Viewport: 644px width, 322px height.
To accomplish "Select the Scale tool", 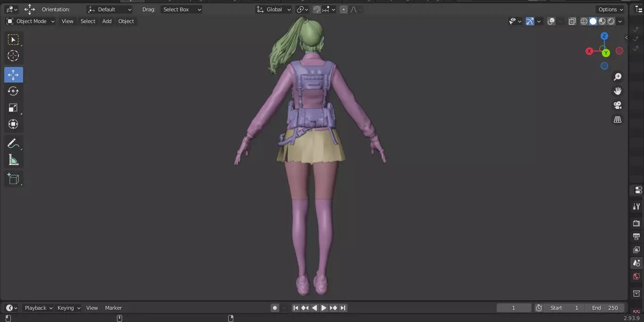I will [x=13, y=108].
